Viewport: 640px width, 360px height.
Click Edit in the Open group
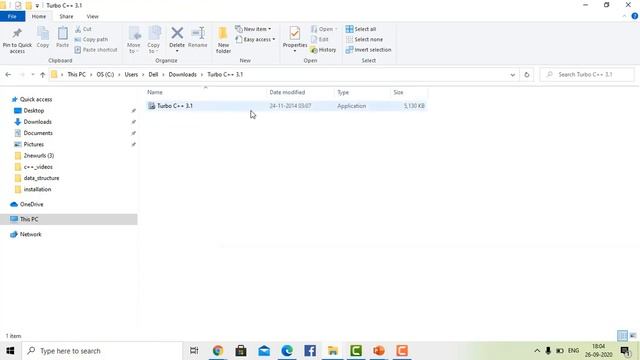tap(320, 39)
